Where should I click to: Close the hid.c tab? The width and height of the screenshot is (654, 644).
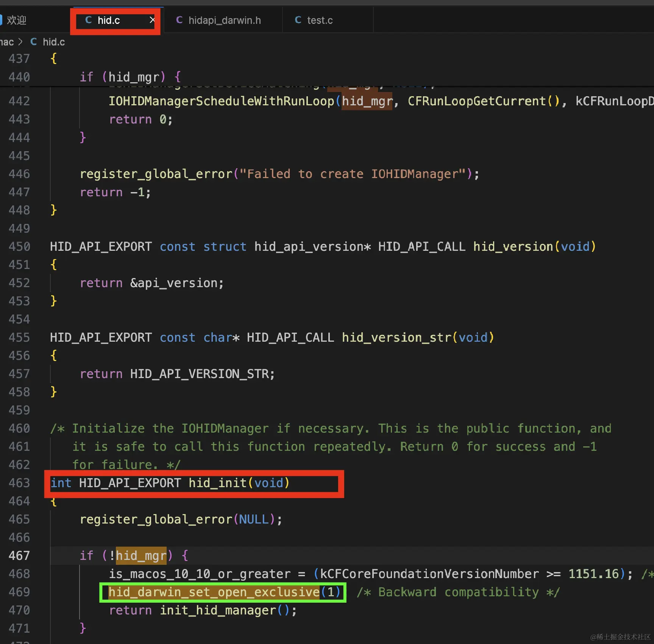pyautogui.click(x=152, y=20)
